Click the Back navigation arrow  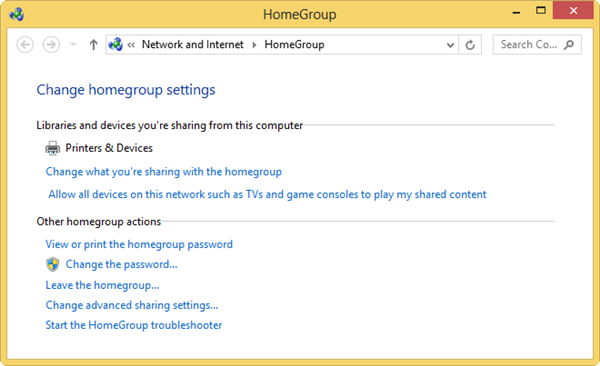tap(25, 45)
